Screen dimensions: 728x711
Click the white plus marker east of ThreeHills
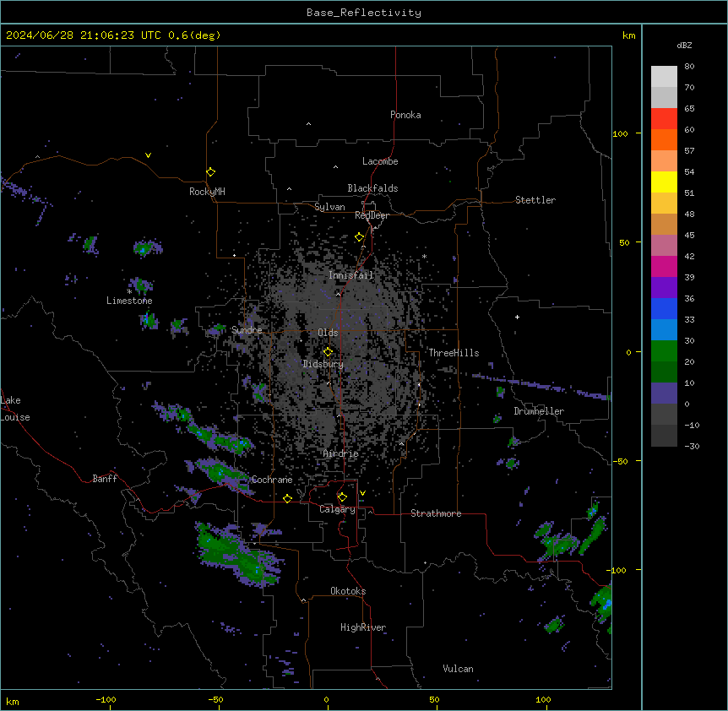pyautogui.click(x=517, y=317)
